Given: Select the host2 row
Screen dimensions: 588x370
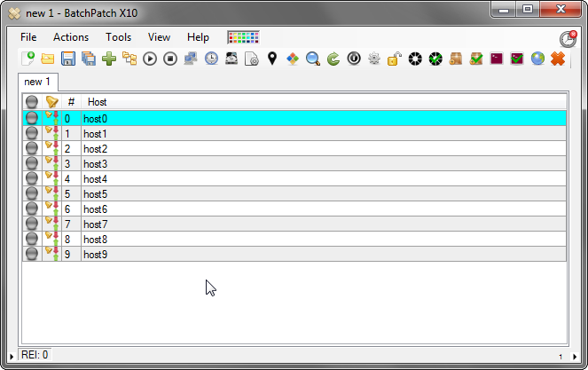Looking at the screenshot, I should [294, 148].
